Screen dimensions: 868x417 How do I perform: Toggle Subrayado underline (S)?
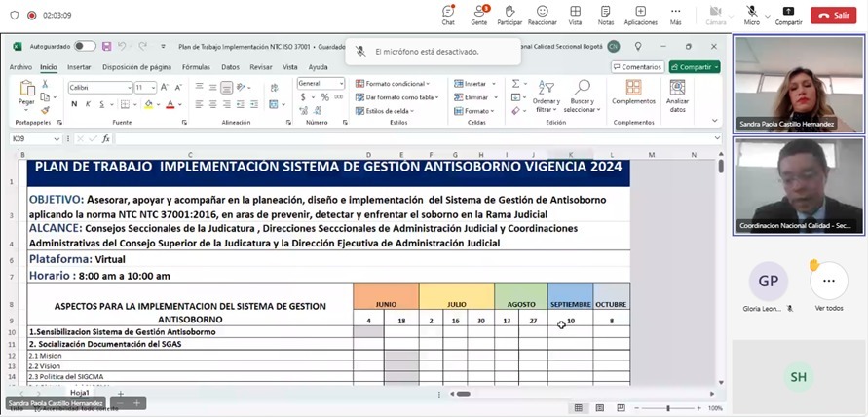[x=102, y=104]
